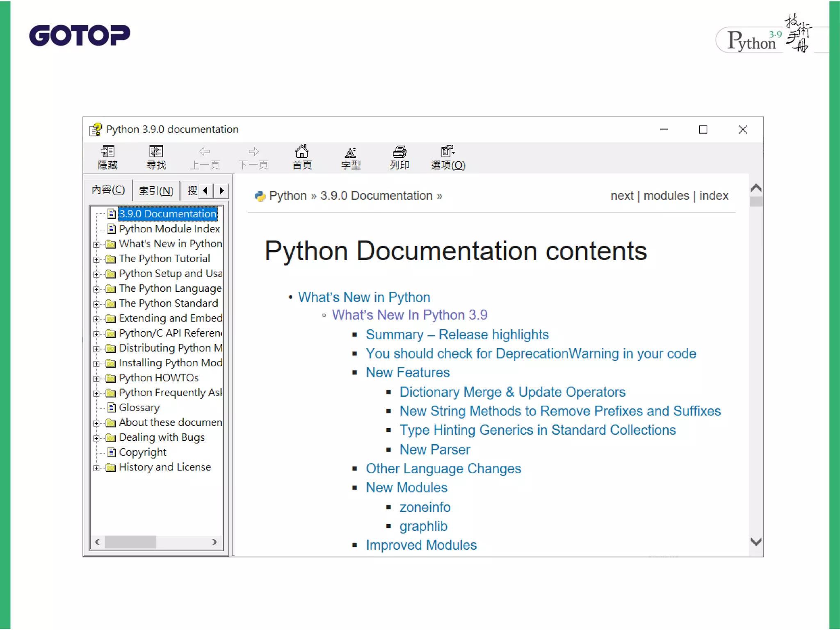840x630 pixels.
Task: Expand Distributing Python Modules node
Action: pyautogui.click(x=96, y=349)
